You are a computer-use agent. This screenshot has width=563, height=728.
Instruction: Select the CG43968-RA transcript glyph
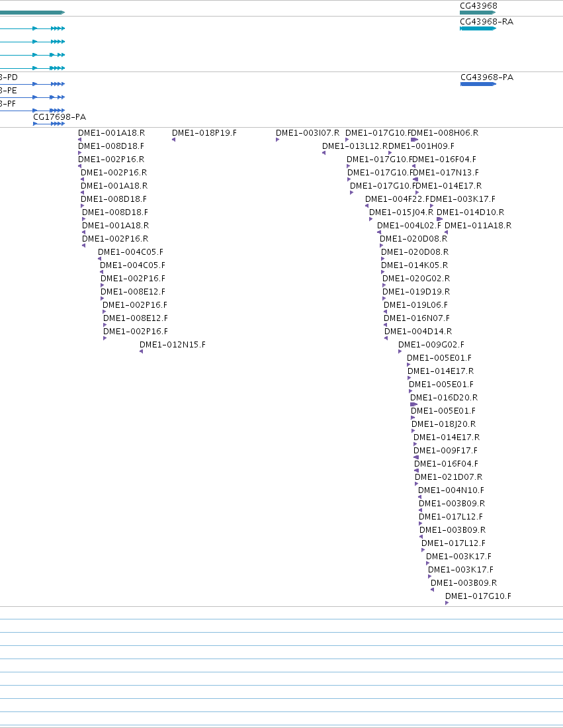478,28
